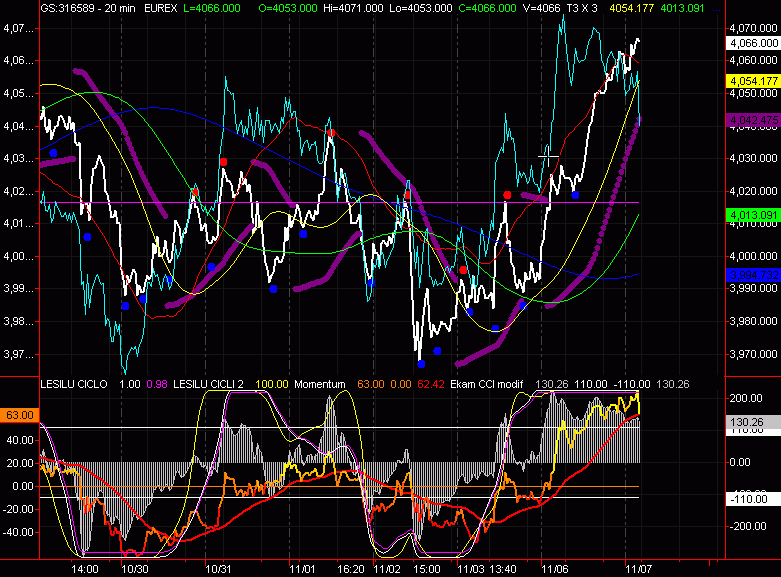Click -40.00 on the momentum left axis
The height and width of the screenshot is (577, 781).
[18, 532]
